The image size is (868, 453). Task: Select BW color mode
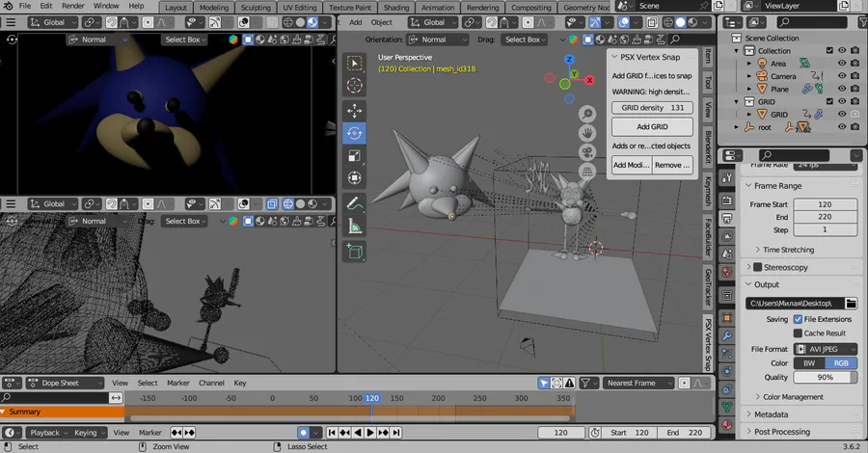pos(809,362)
